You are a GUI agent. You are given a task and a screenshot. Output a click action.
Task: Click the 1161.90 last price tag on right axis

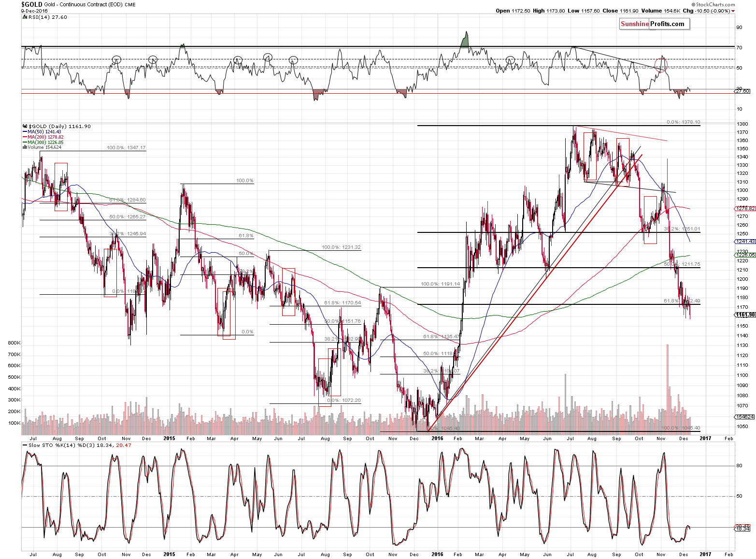coord(745,315)
